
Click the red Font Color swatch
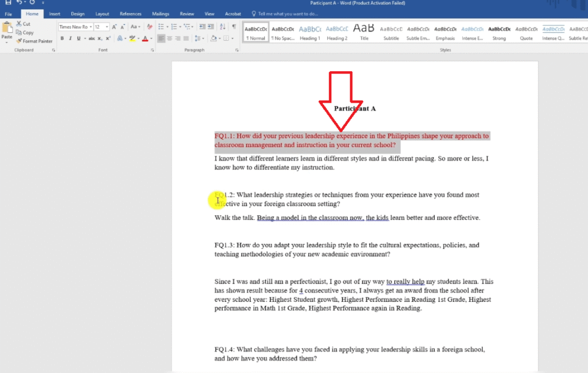pos(145,38)
